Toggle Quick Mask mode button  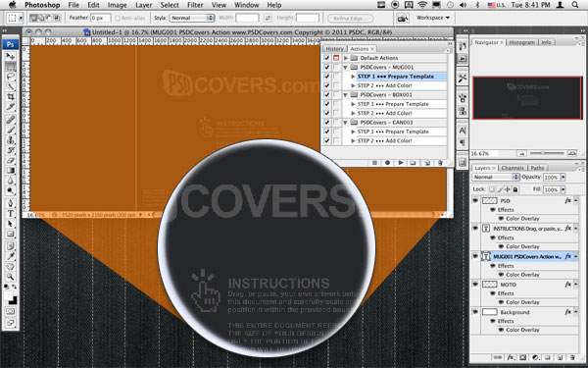click(11, 311)
